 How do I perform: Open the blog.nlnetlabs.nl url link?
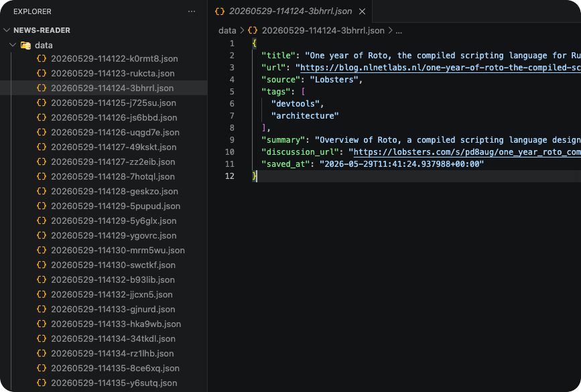(440, 68)
